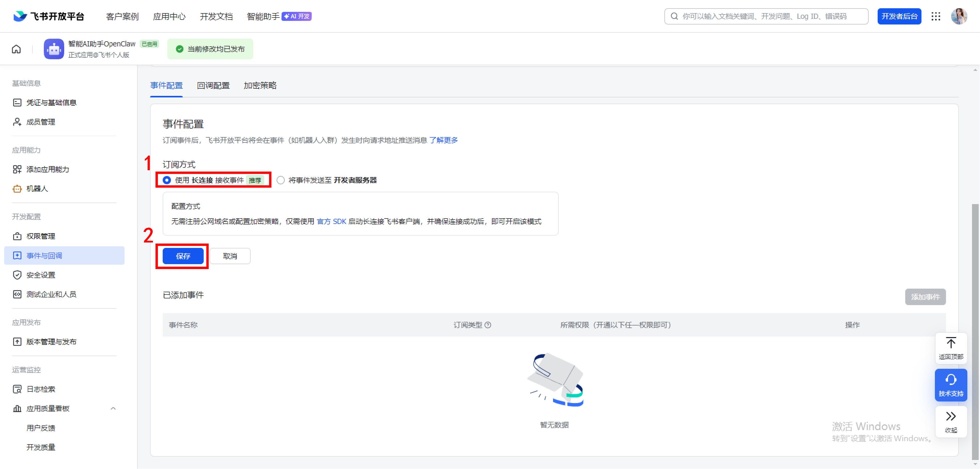Click the 返回顶部 back-to-top icon
This screenshot has width=980, height=469.
[x=951, y=348]
